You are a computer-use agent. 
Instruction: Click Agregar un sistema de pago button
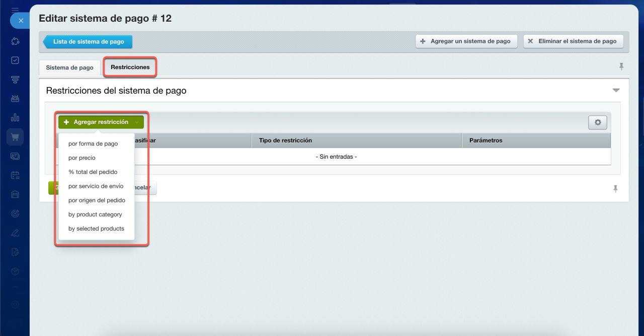(466, 41)
